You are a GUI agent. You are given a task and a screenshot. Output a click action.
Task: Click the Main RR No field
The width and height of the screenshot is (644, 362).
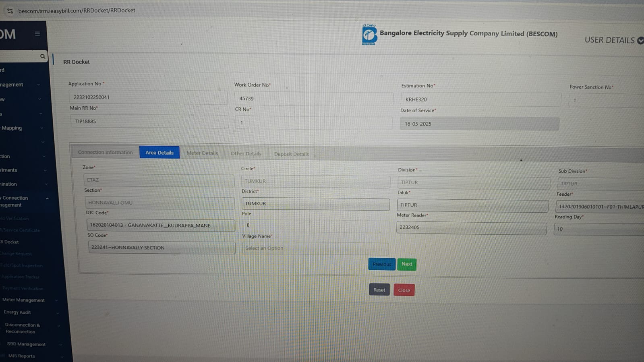click(x=149, y=122)
